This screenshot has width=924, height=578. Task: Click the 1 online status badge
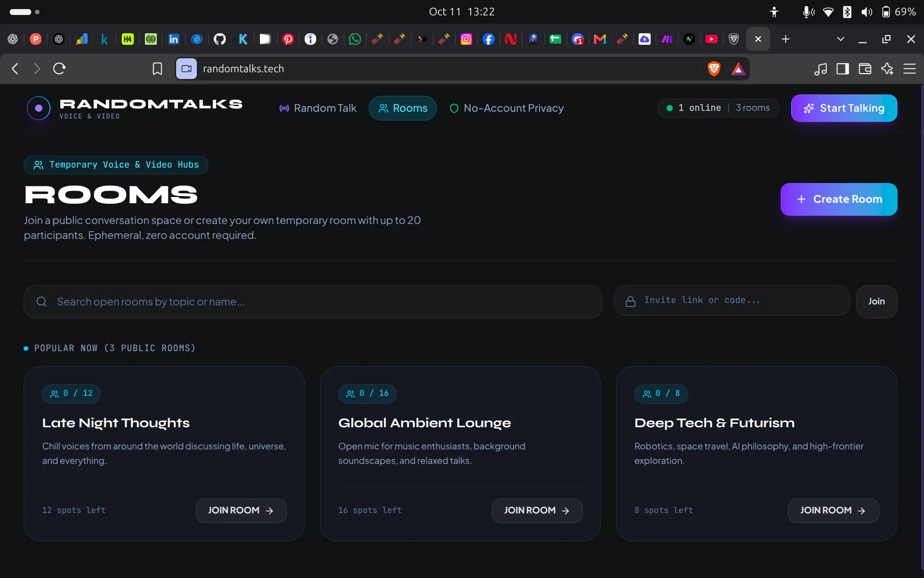tap(693, 108)
